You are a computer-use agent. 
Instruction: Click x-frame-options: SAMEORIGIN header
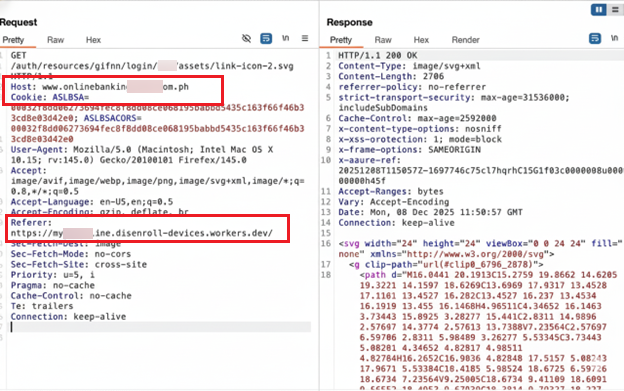point(410,150)
